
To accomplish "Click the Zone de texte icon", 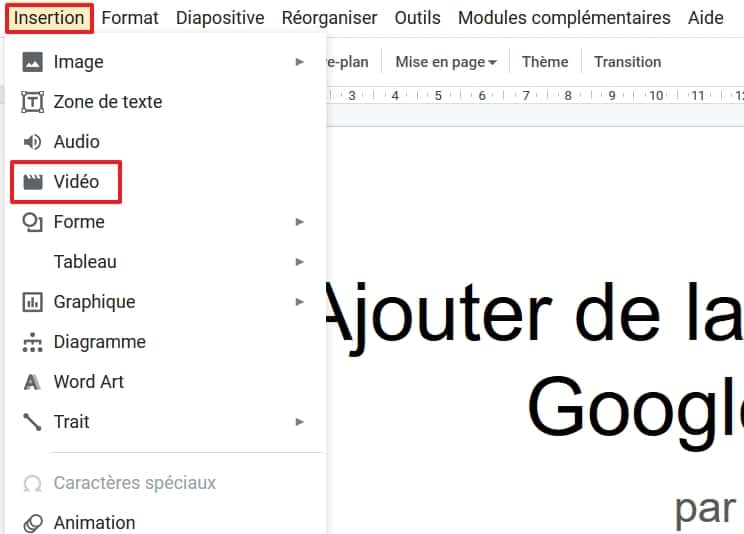I will [32, 102].
